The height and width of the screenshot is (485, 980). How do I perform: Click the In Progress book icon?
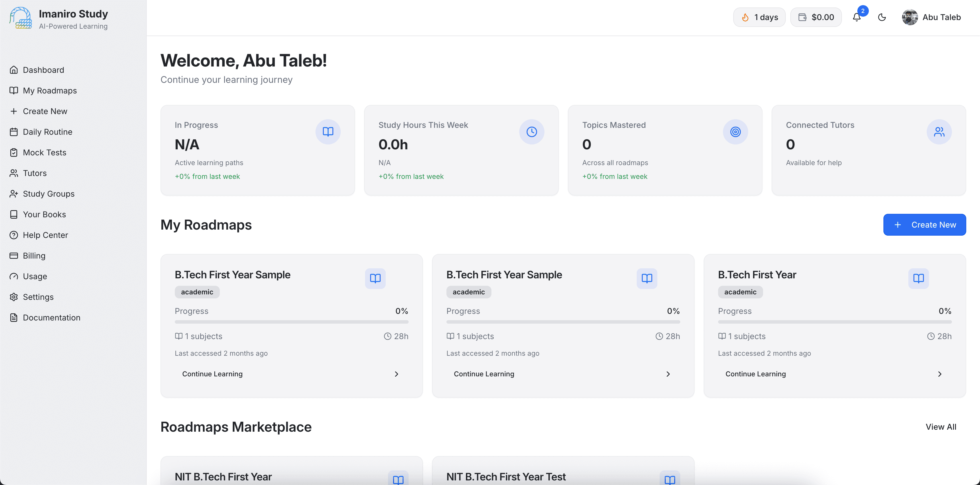coord(328,132)
